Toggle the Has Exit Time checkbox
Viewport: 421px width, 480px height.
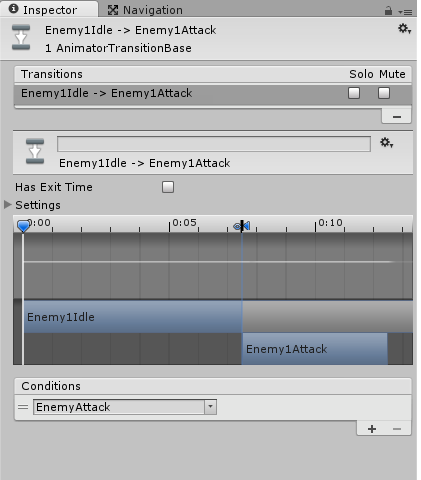[168, 187]
